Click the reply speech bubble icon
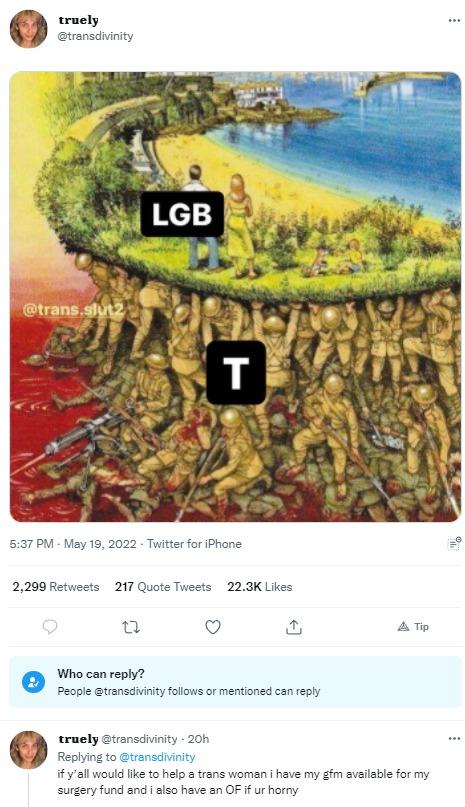Image resolution: width=465 pixels, height=807 pixels. tap(50, 627)
